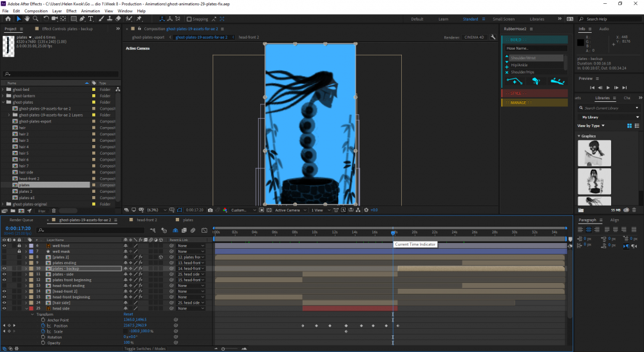Open the composition flowchart icon in timeline
Image resolution: width=644 pixels, height=352 pixels.
[x=153, y=231]
